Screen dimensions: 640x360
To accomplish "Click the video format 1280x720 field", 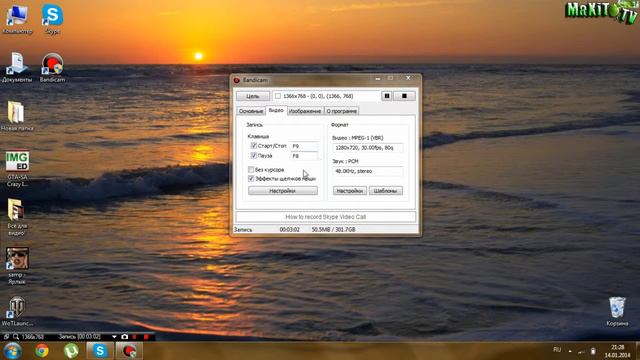I will coord(368,148).
